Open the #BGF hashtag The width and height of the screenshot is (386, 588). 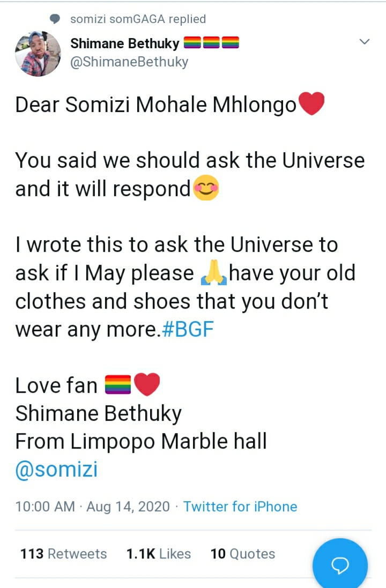click(x=187, y=329)
